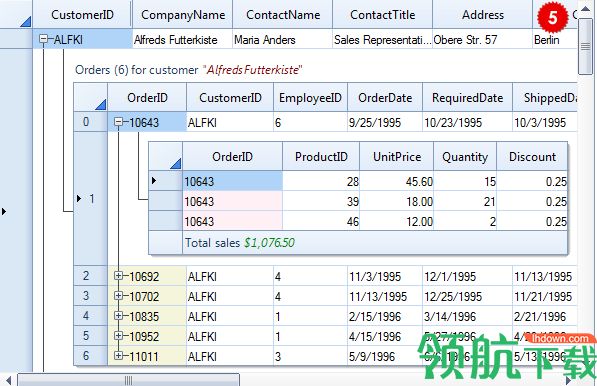Select Orders row header 0

pyautogui.click(x=91, y=122)
